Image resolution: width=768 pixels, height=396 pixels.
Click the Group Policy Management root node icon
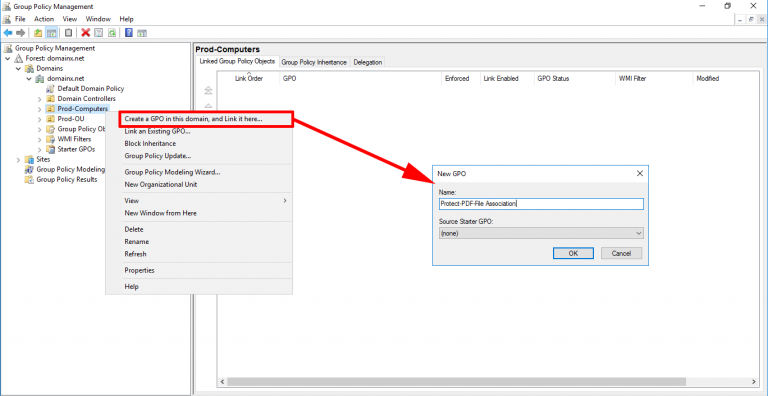point(8,48)
